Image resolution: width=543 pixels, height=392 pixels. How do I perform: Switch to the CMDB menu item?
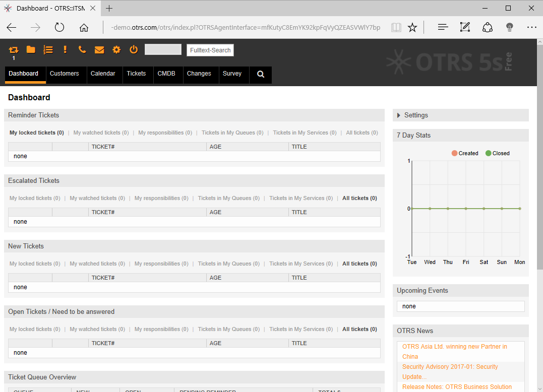click(x=166, y=74)
